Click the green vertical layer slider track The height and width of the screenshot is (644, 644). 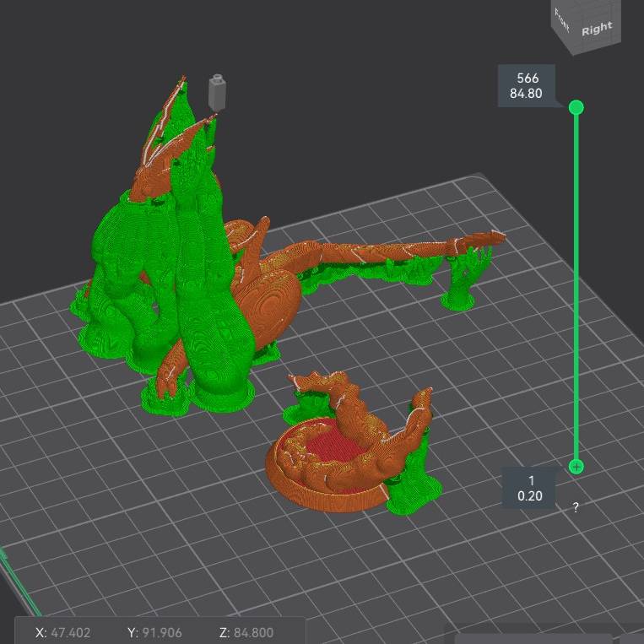576,287
